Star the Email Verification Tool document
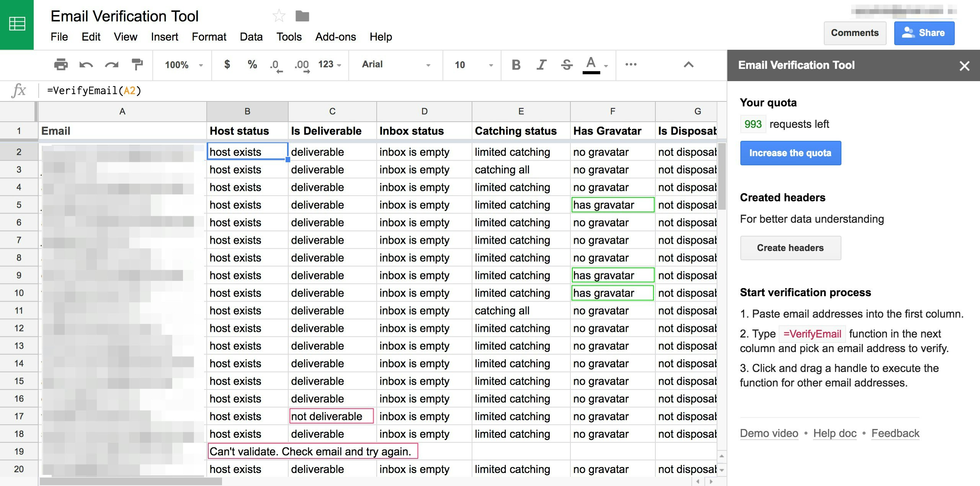980x486 pixels. [279, 16]
